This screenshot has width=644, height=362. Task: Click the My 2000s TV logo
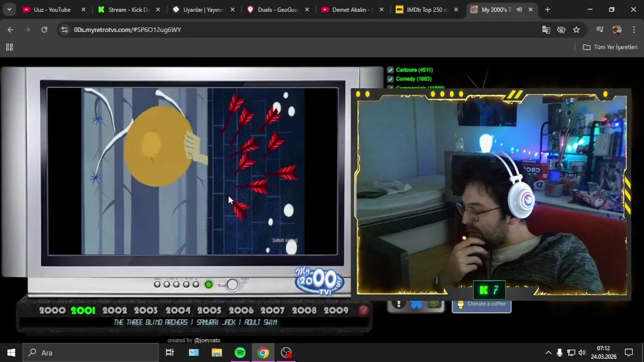(319, 281)
